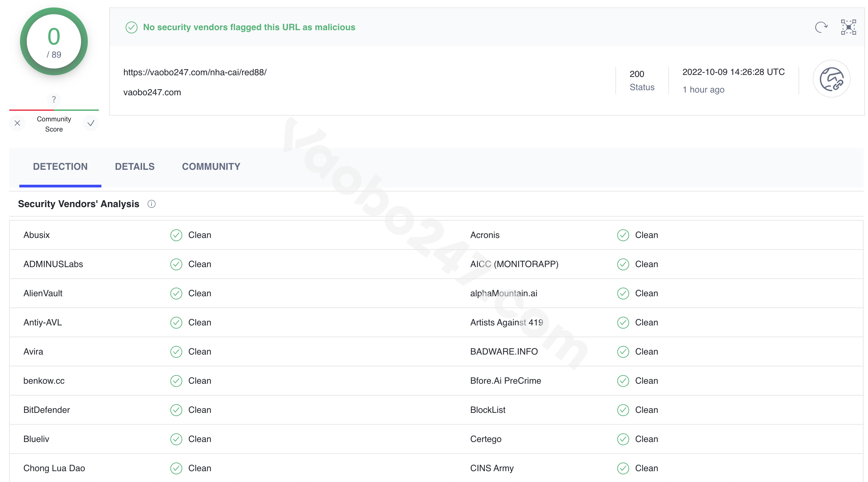Click the green check icon in banner

132,27
